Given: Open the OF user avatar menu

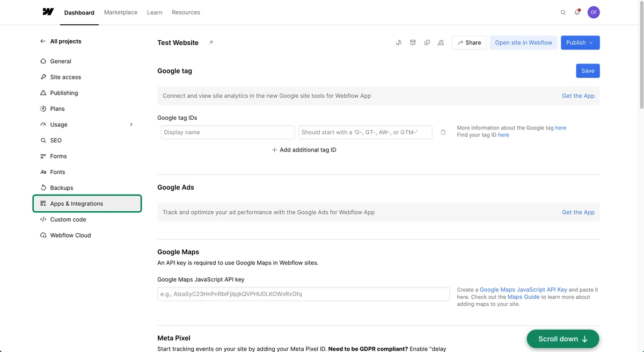Looking at the screenshot, I should (594, 12).
